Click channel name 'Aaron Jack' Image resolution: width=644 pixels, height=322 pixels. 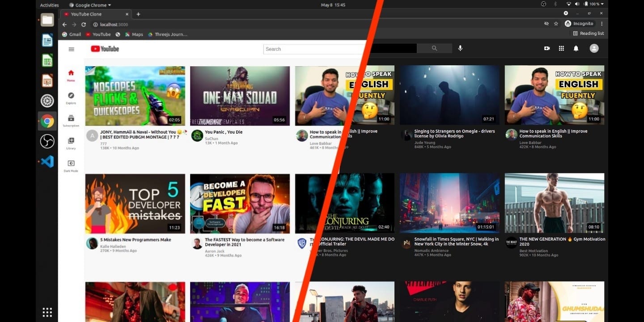pyautogui.click(x=215, y=251)
